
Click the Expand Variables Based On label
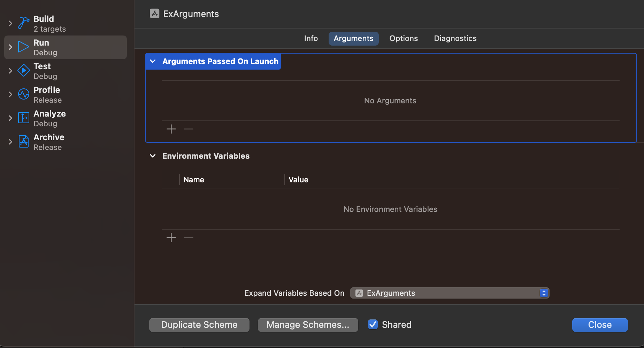(294, 293)
